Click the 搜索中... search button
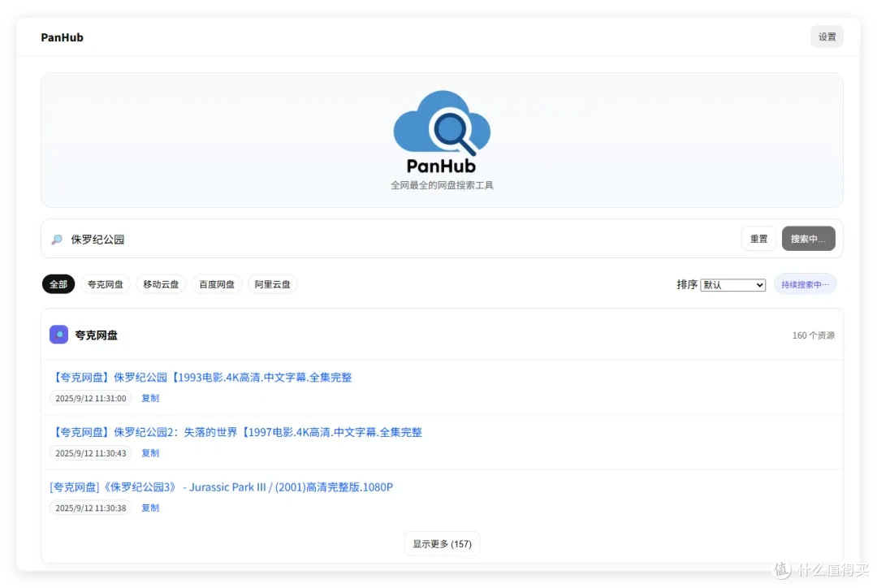 (808, 239)
